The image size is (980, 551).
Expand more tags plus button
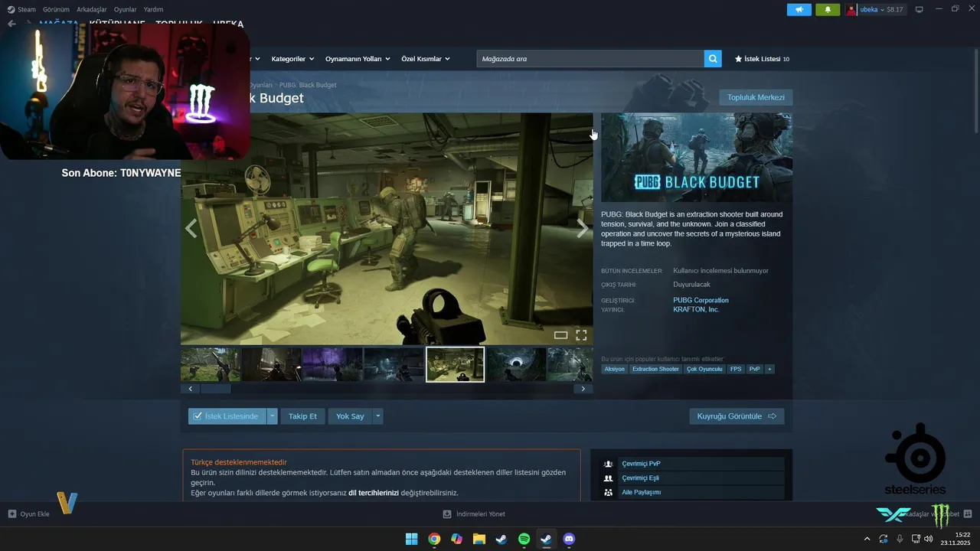click(x=769, y=369)
